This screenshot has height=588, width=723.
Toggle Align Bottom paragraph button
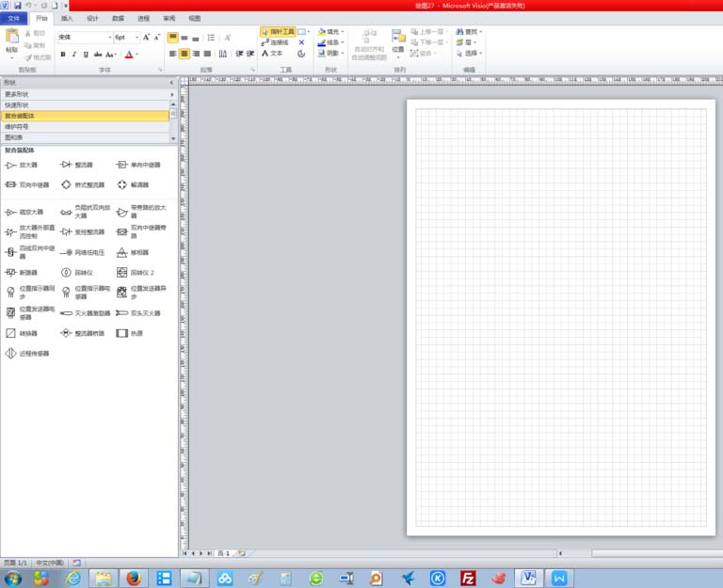pos(196,38)
